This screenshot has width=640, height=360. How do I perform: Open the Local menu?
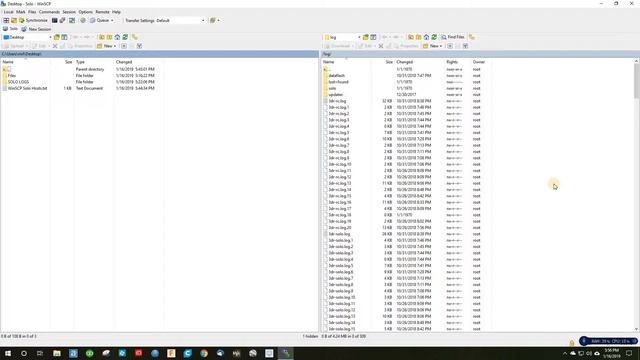click(x=8, y=12)
